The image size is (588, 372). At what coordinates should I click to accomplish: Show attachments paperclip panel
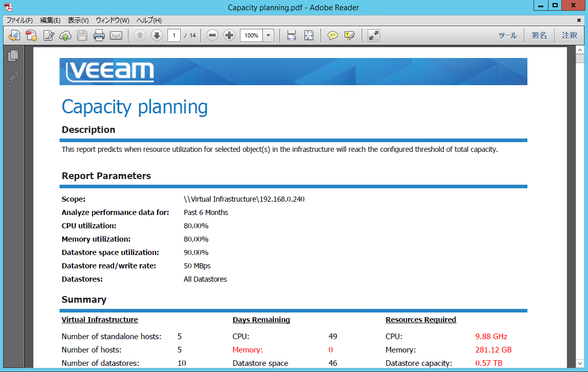point(13,78)
